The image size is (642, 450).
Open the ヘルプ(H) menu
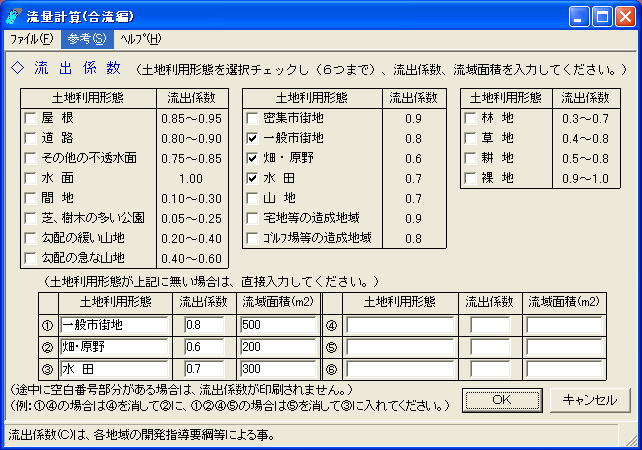(x=139, y=39)
